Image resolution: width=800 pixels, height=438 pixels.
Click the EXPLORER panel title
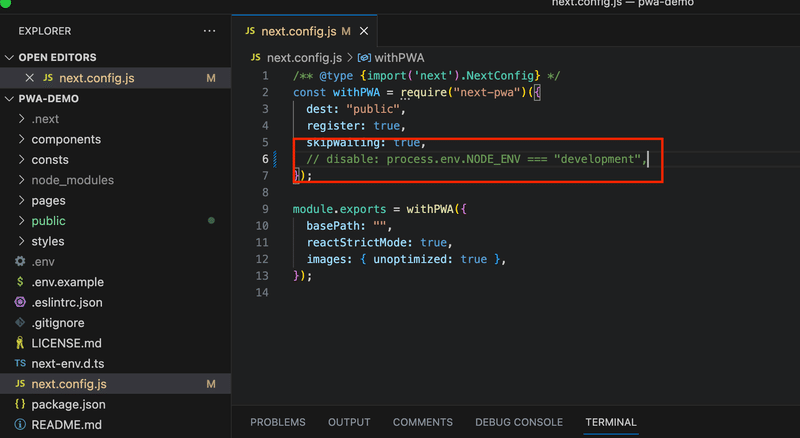coord(45,31)
